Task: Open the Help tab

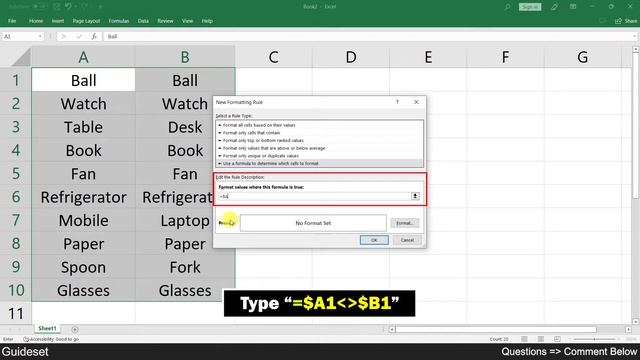Action: (207, 21)
